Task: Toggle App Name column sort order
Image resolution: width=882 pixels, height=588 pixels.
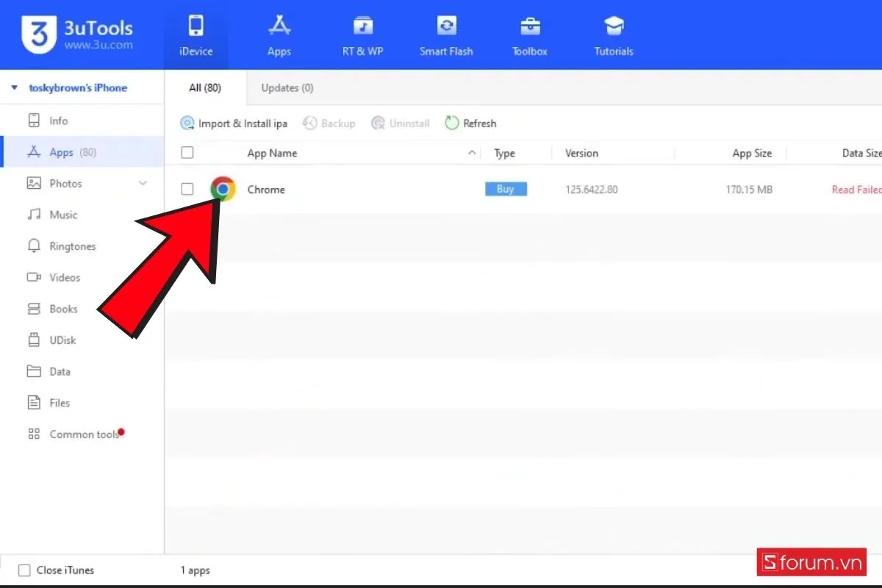Action: (471, 152)
